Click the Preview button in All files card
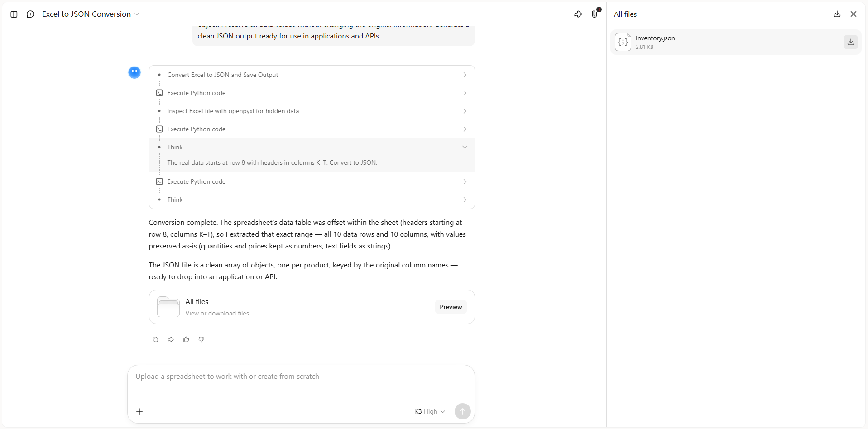 451,307
